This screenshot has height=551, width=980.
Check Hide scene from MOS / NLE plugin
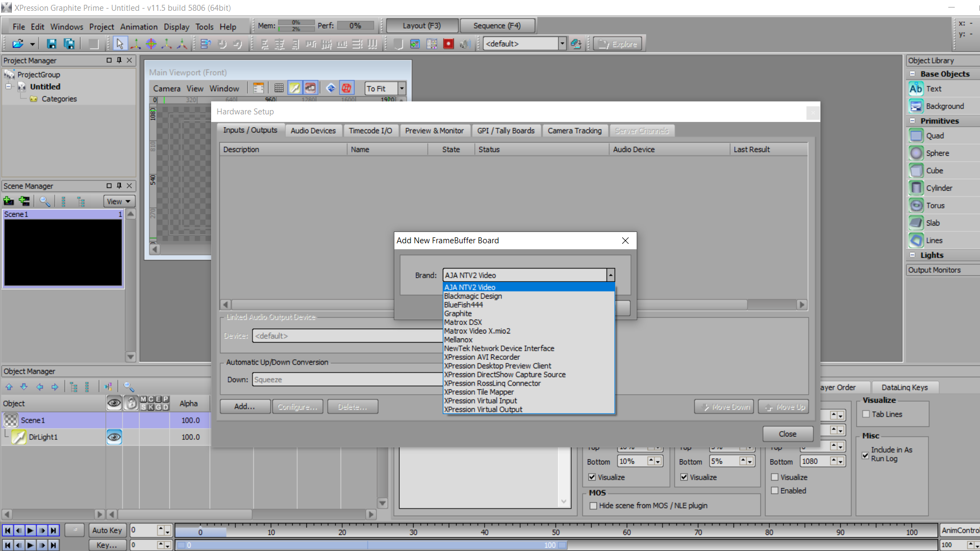click(x=594, y=506)
